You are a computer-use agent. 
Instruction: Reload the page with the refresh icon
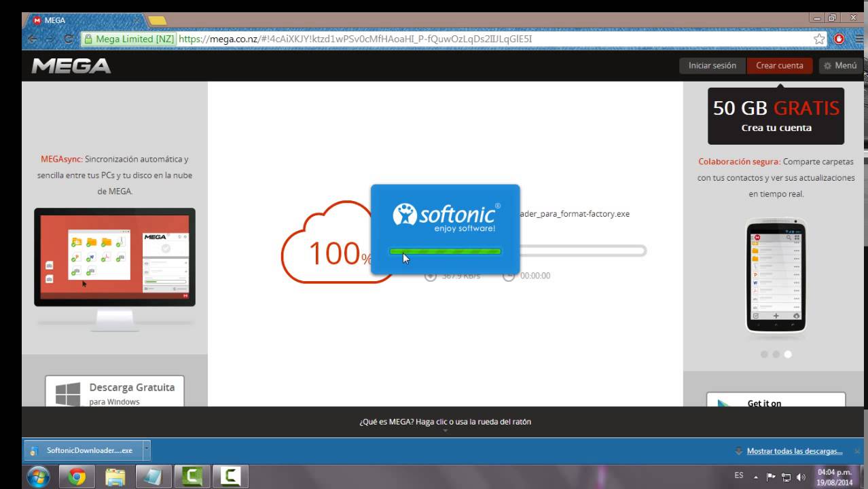68,39
